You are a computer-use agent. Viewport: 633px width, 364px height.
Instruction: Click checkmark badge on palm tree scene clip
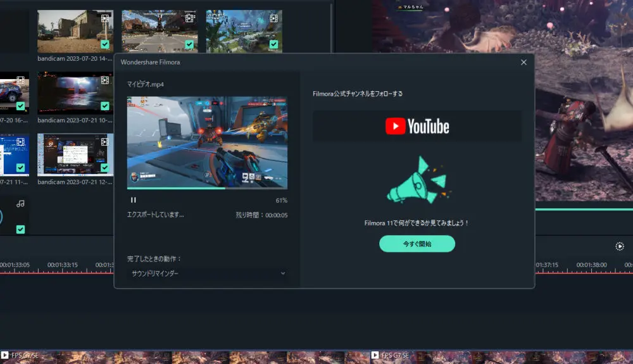(x=273, y=44)
